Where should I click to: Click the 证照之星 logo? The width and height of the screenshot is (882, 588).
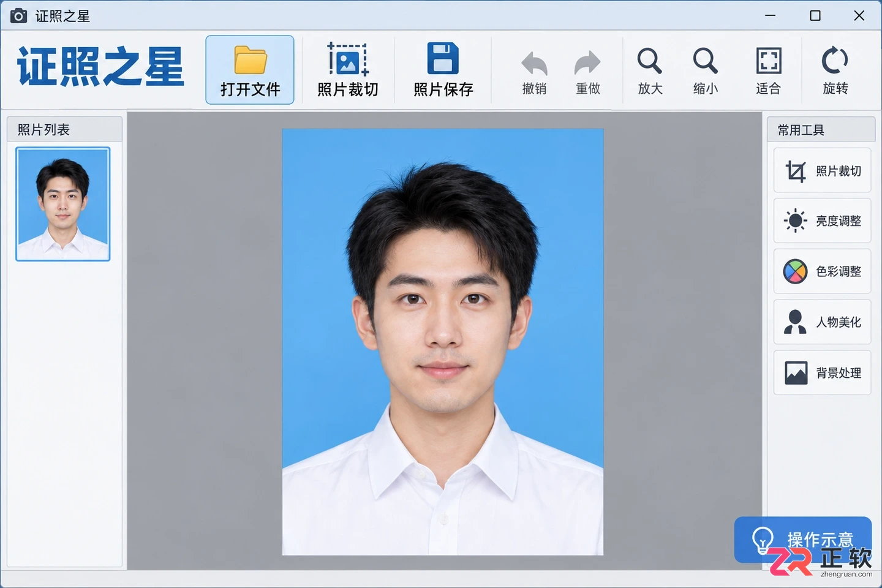pos(100,67)
